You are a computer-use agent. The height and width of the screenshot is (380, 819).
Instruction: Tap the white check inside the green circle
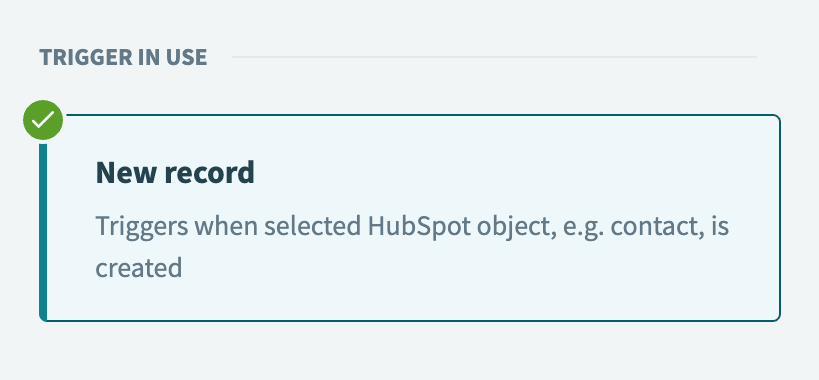[43, 121]
